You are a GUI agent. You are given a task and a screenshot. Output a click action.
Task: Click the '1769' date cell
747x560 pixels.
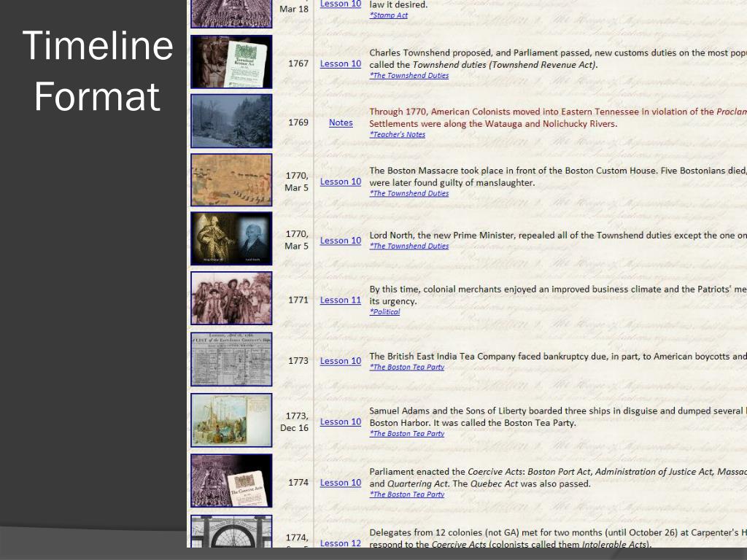click(x=298, y=122)
